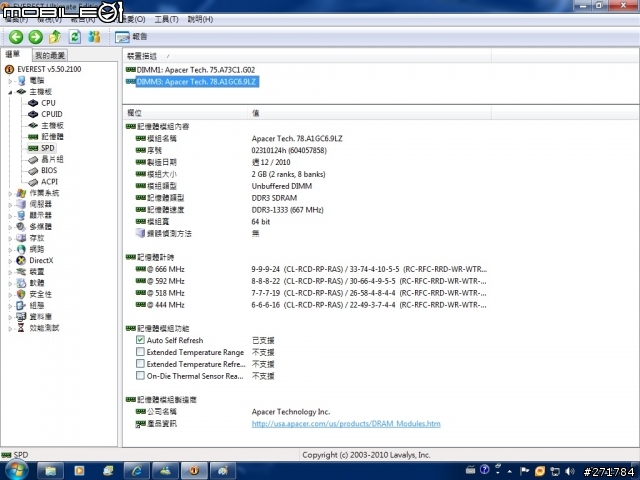Select the DirectX tree item

click(41, 260)
